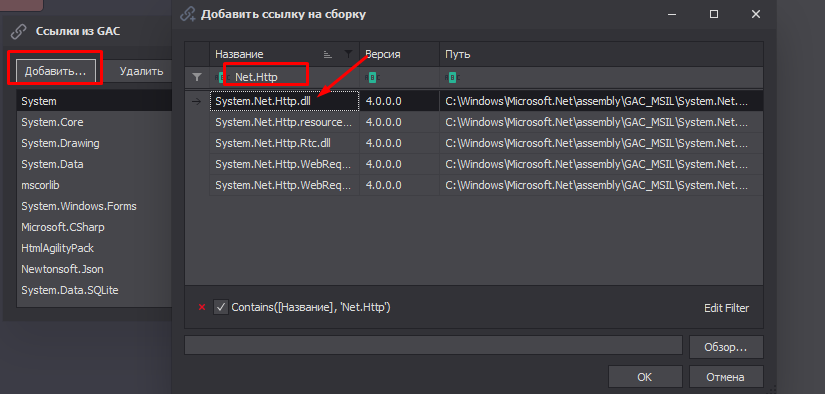Select Newtonsoft.Json reference

click(94, 269)
